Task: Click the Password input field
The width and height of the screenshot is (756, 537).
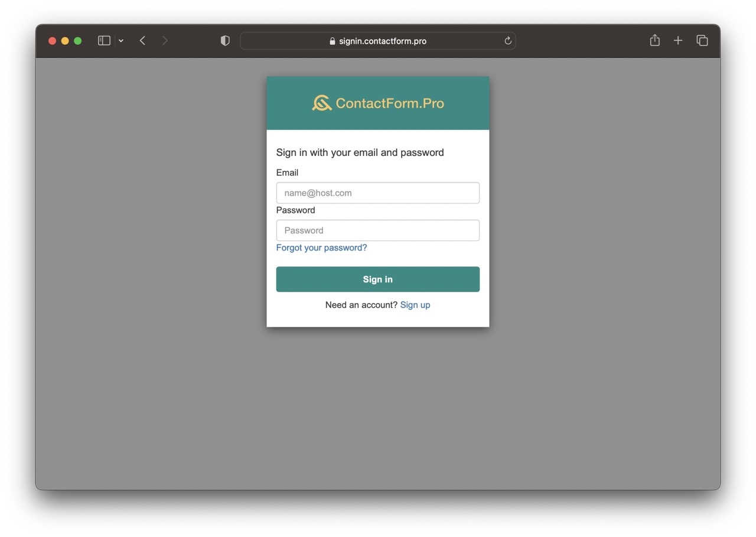Action: pyautogui.click(x=377, y=230)
